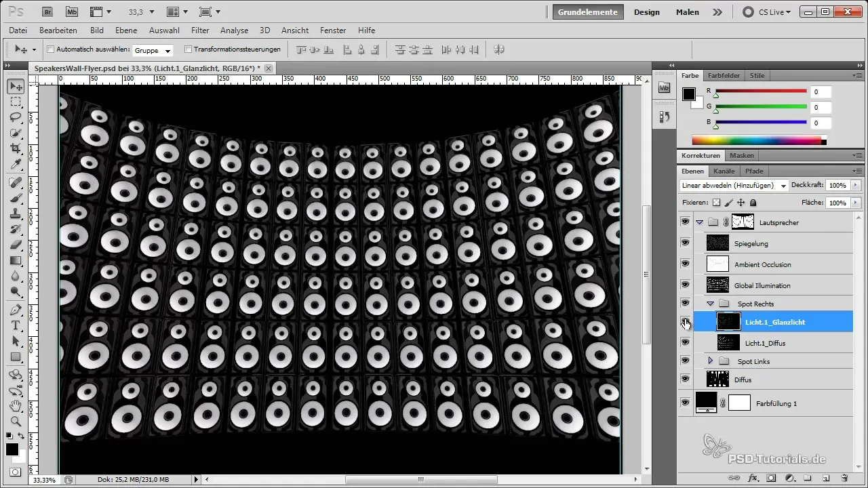Collapse the Lautsprecher group
Viewport: 868px width, 488px height.
699,222
